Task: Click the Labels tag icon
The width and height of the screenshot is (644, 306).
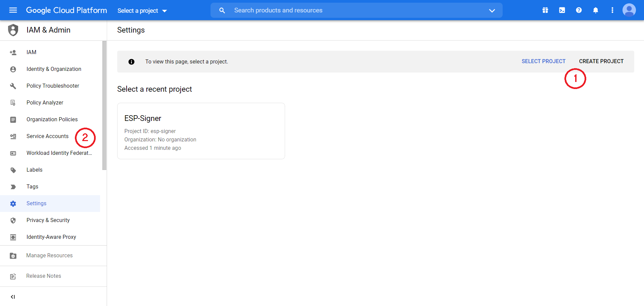Action: point(13,170)
